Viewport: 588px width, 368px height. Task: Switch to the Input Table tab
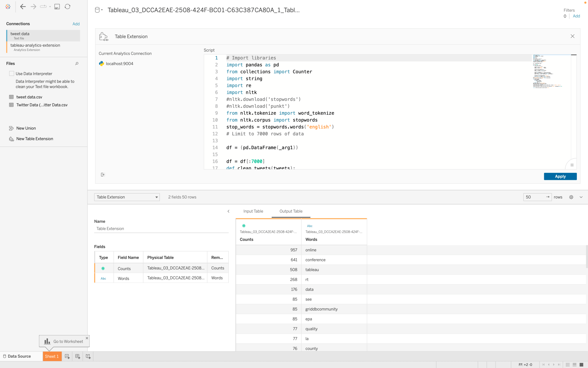(x=253, y=211)
